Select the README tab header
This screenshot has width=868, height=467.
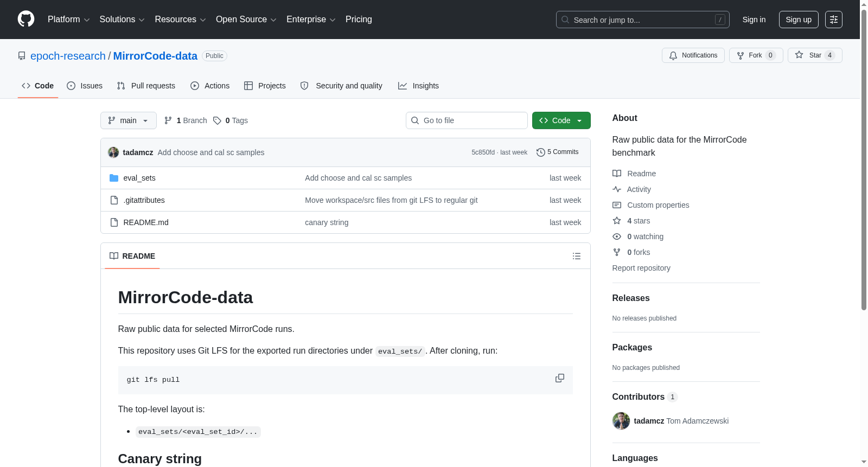pyautogui.click(x=132, y=256)
